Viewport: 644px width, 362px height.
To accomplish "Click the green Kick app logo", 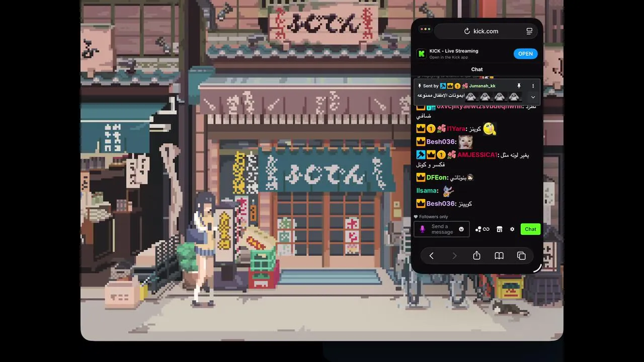I will (421, 54).
